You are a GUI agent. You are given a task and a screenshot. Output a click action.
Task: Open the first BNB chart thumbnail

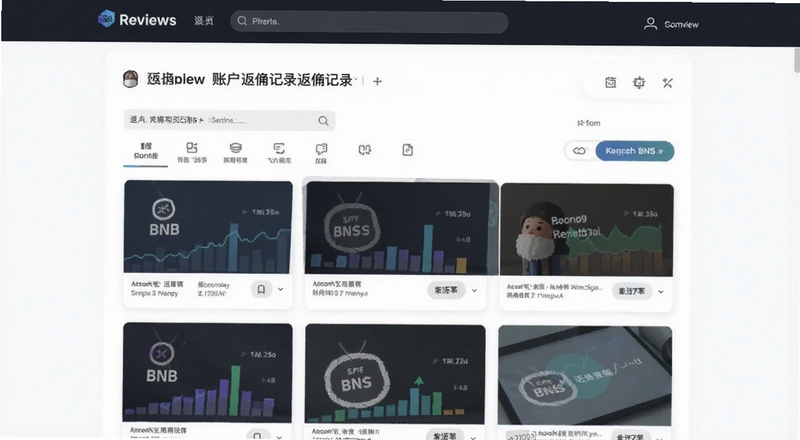tap(208, 227)
